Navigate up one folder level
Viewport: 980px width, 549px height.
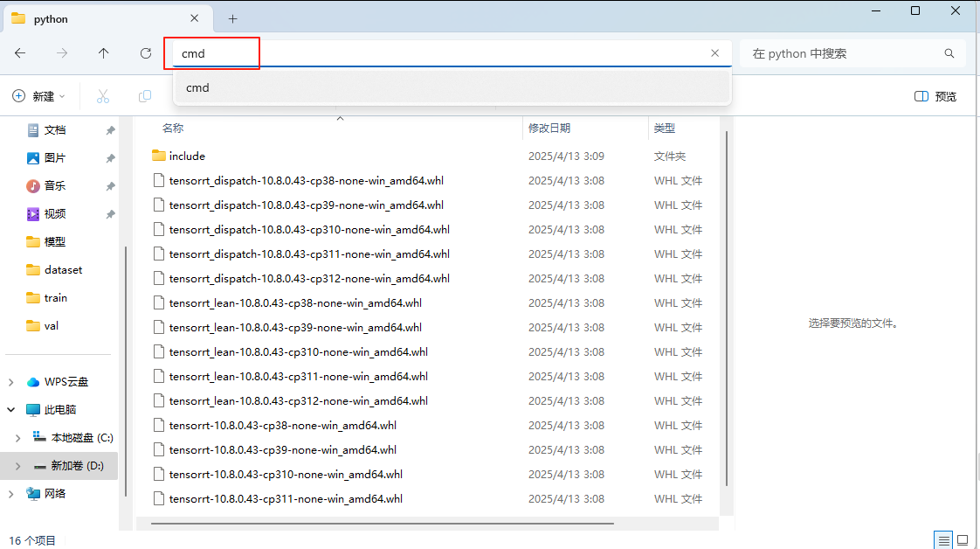[103, 53]
